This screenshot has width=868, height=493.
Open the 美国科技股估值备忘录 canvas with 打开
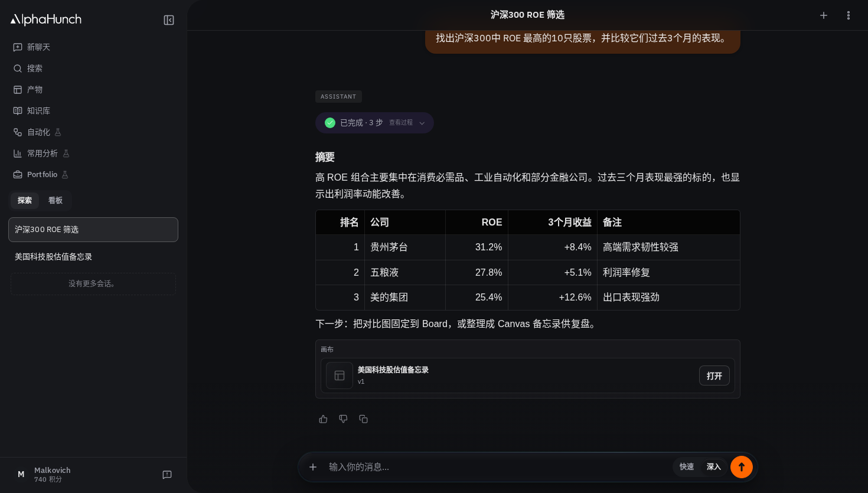pos(714,376)
